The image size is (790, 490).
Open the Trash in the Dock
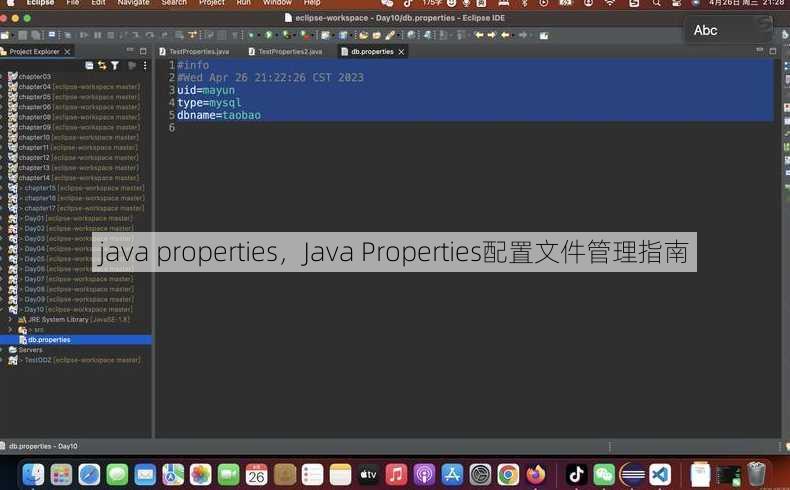(756, 474)
